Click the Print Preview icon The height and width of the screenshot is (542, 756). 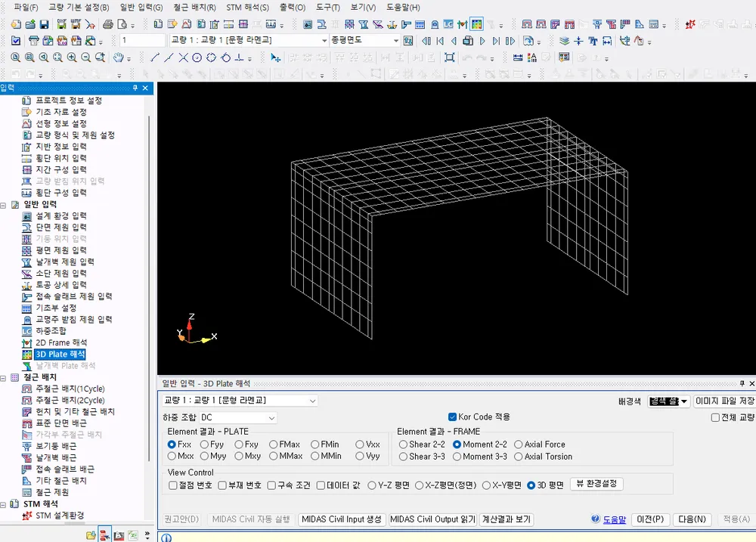point(122,23)
